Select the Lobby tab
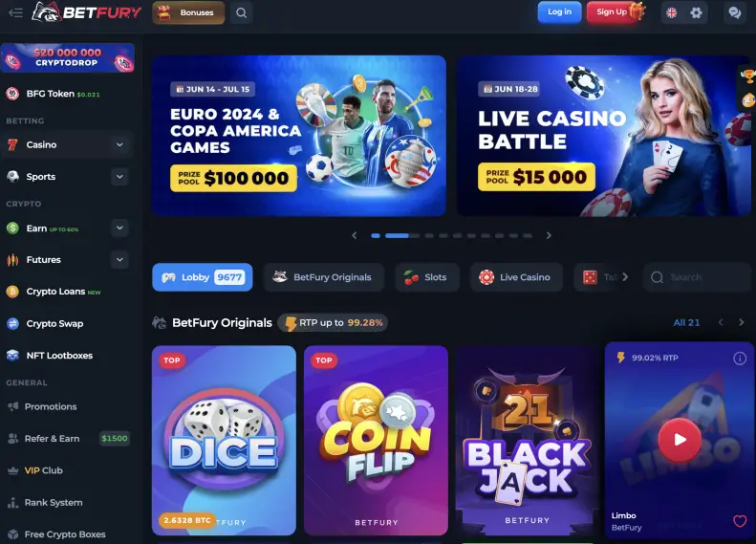 (x=203, y=277)
